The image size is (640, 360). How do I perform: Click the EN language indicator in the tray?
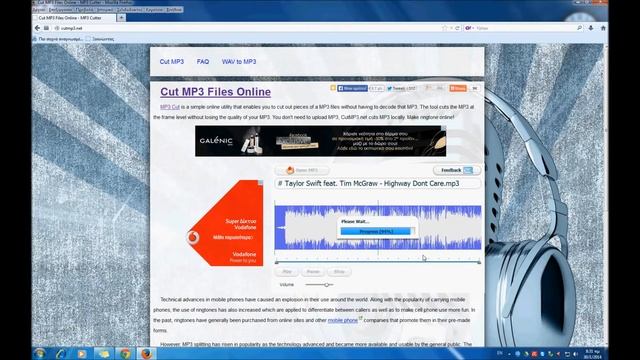(x=500, y=353)
